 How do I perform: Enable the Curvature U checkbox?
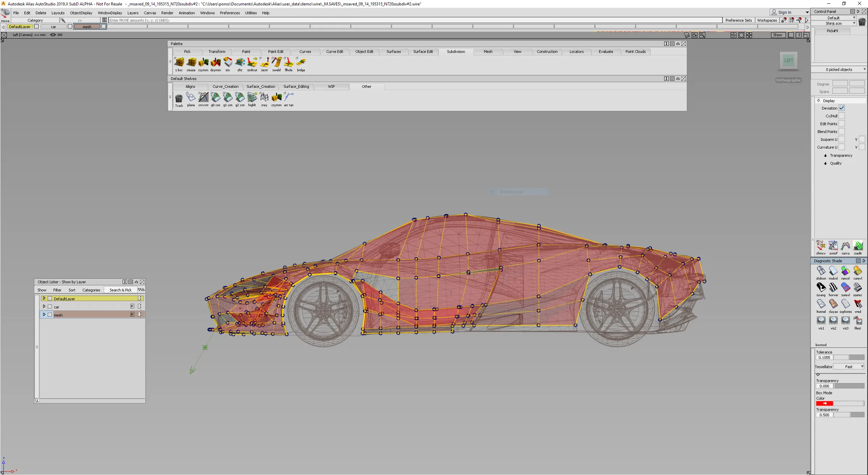pos(842,147)
